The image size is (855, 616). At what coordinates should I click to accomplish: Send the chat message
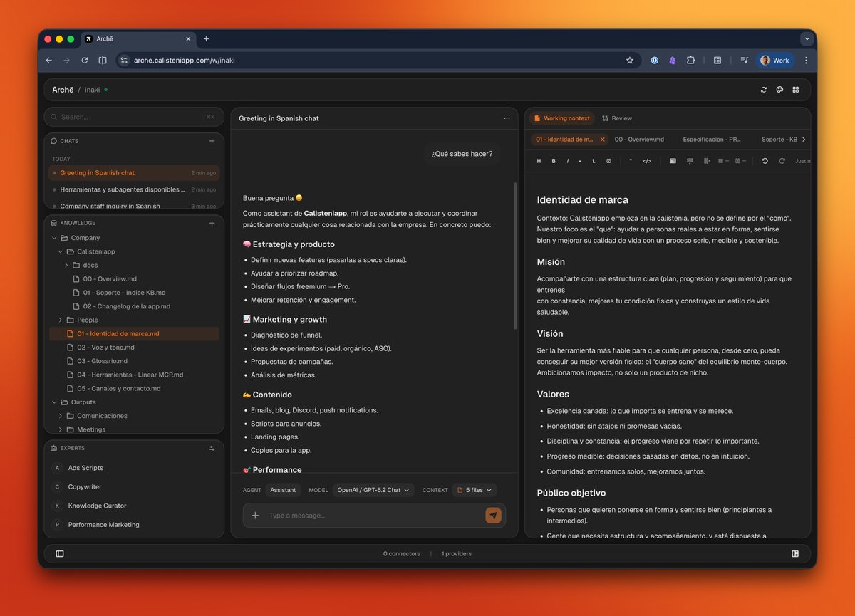493,516
